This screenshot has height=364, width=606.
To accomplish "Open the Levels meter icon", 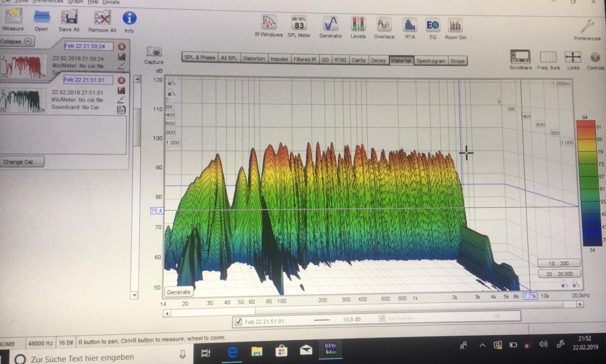I will (358, 24).
